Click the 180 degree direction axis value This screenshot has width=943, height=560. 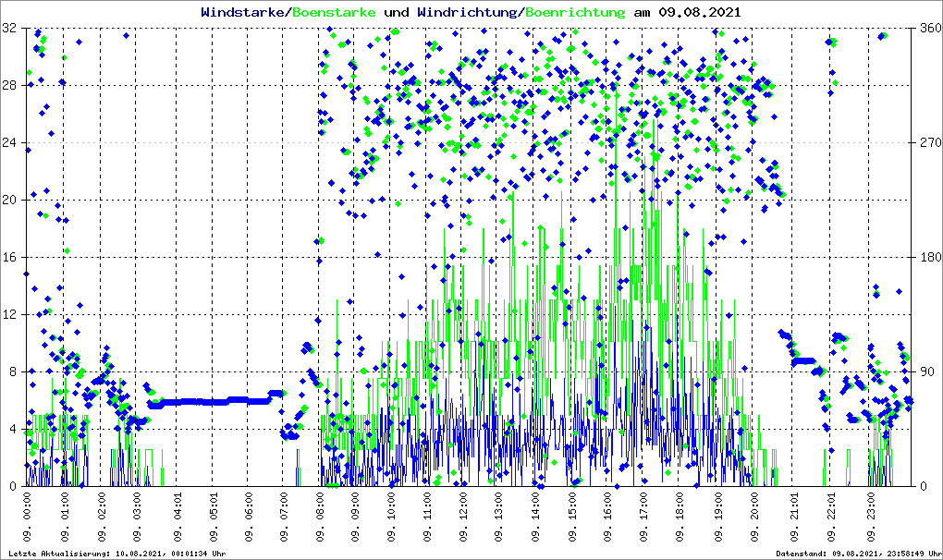(x=929, y=258)
